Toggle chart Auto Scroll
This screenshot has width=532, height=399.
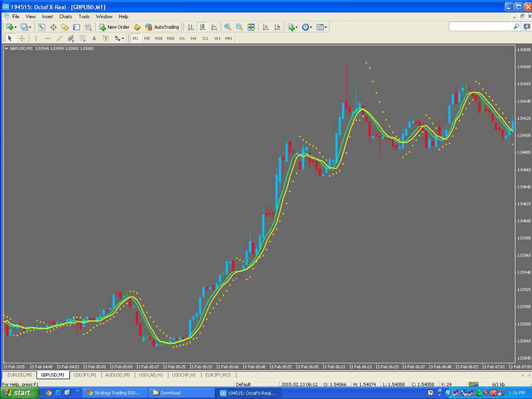(265, 27)
